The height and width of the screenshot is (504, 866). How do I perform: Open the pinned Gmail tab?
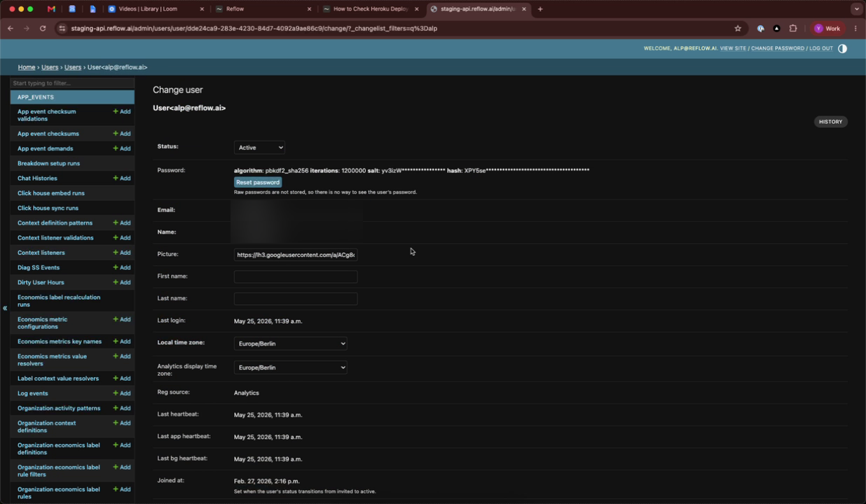51,9
